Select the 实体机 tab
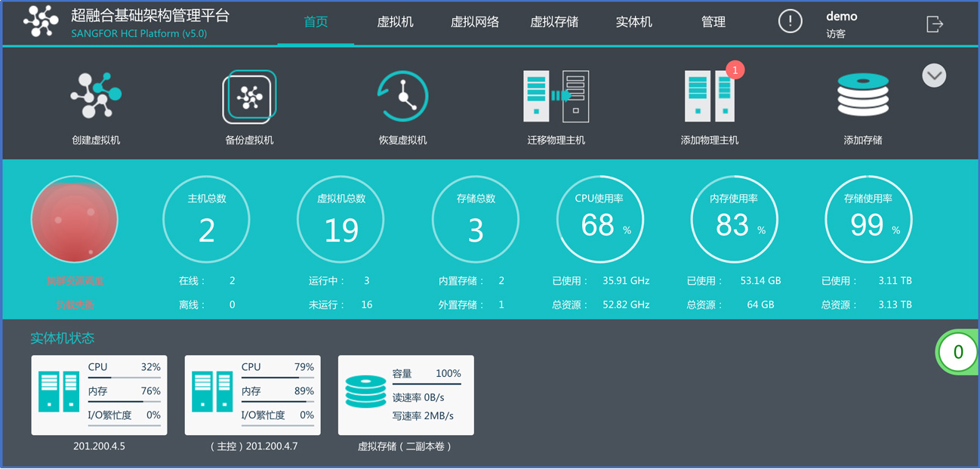 pyautogui.click(x=633, y=22)
